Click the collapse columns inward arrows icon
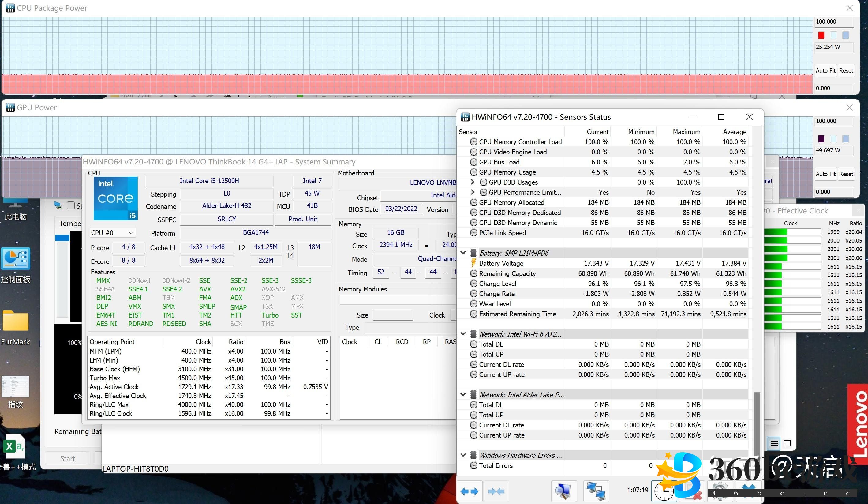 (496, 491)
